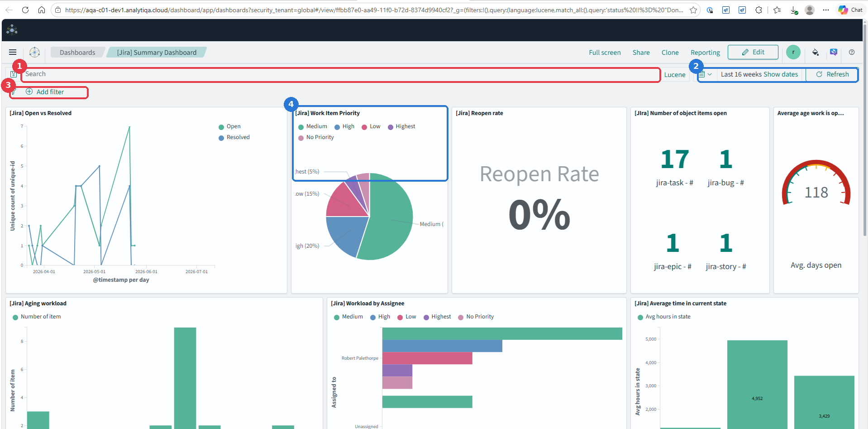Click the tenant logo beside the hamburger menu

tap(34, 52)
